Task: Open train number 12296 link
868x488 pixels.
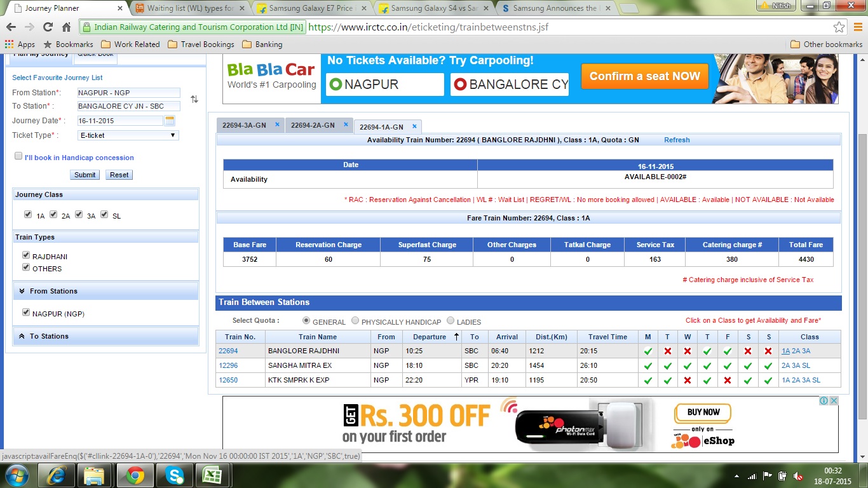Action: (228, 365)
